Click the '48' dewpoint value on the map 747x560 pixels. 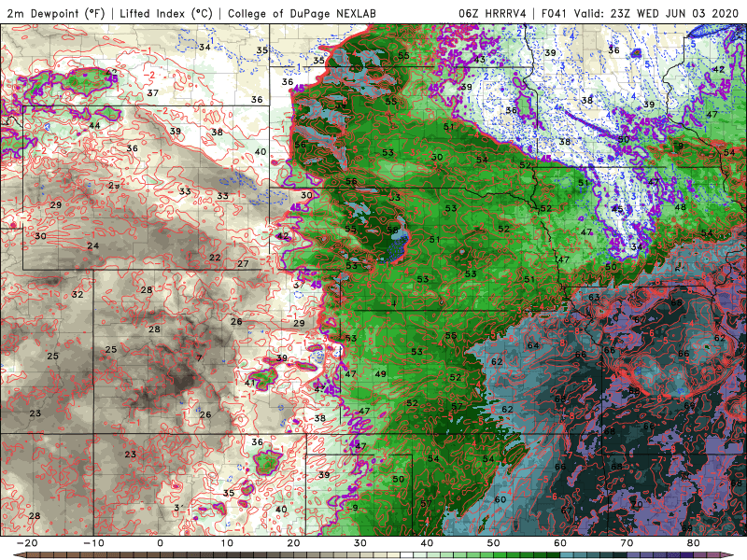click(681, 207)
